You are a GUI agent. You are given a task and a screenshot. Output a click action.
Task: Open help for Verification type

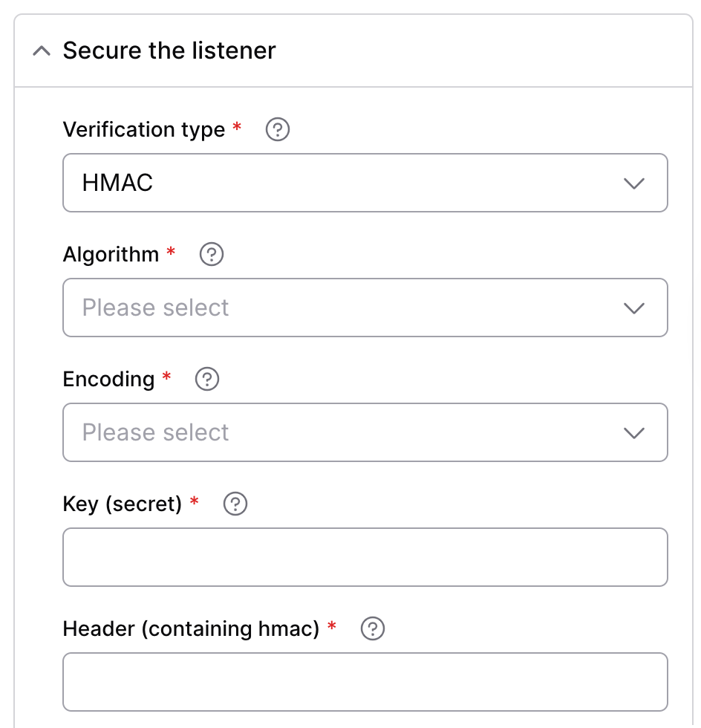278,129
